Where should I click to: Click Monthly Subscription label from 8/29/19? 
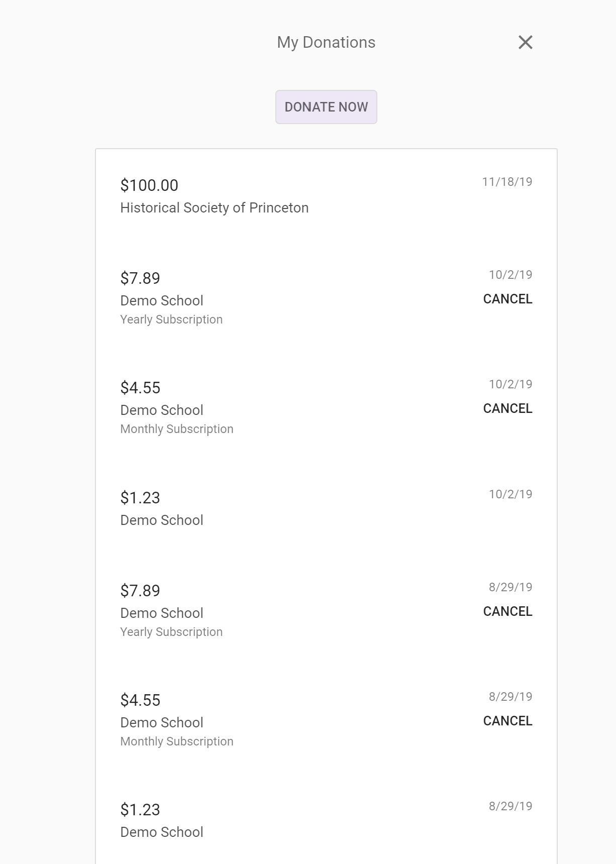point(177,741)
